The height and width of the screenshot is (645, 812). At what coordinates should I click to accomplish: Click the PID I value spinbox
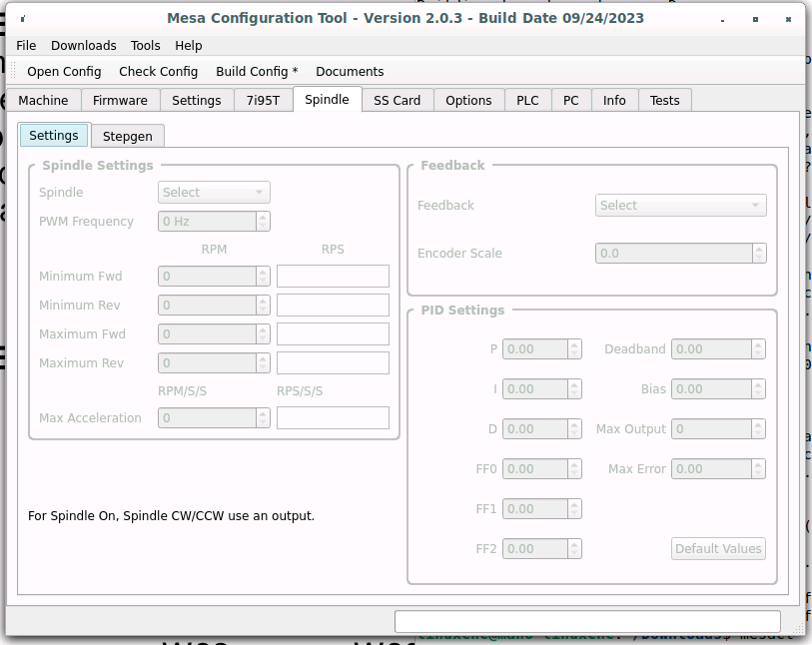(541, 389)
